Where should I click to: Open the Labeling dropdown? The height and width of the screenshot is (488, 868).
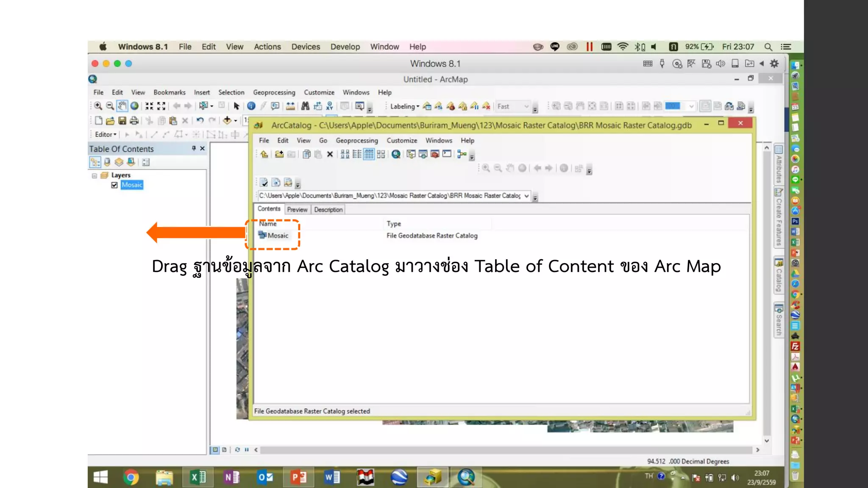point(404,106)
